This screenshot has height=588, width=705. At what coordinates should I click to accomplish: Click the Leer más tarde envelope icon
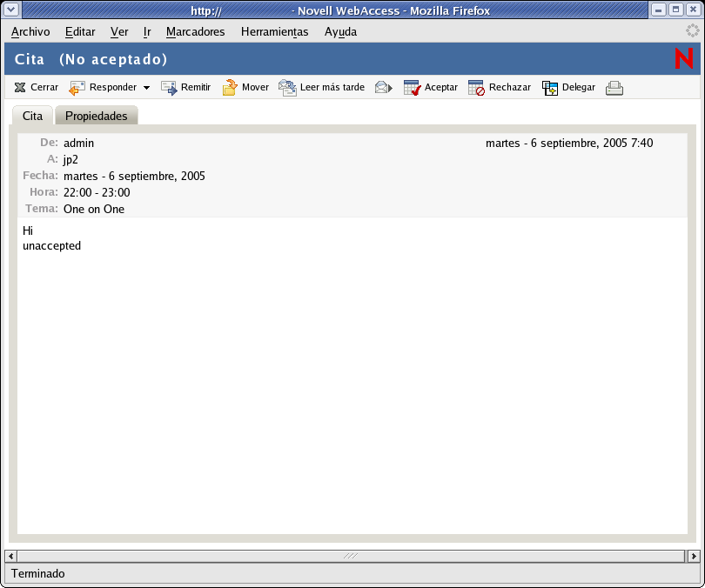tap(288, 87)
